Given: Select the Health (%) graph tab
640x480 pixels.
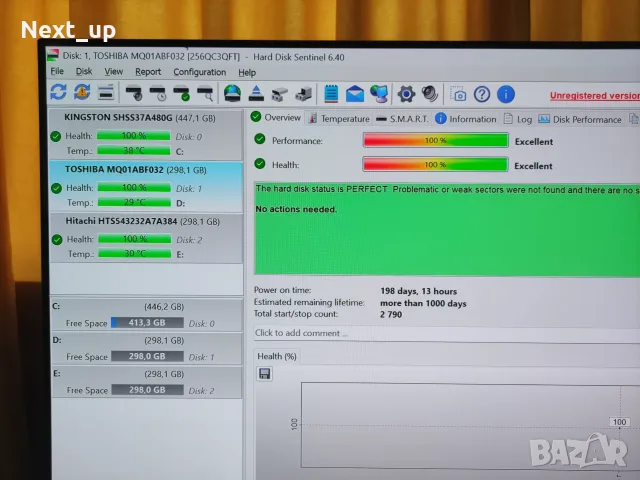Looking at the screenshot, I should click(277, 356).
